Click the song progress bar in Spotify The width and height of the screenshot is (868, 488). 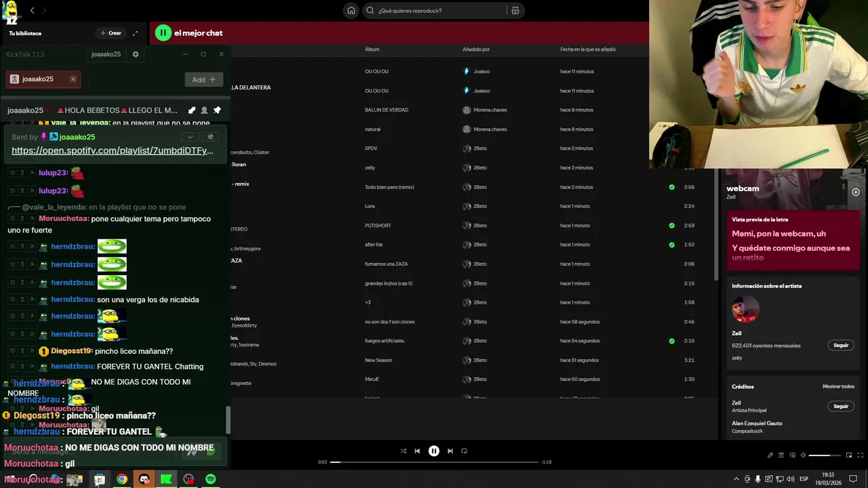[x=434, y=462]
